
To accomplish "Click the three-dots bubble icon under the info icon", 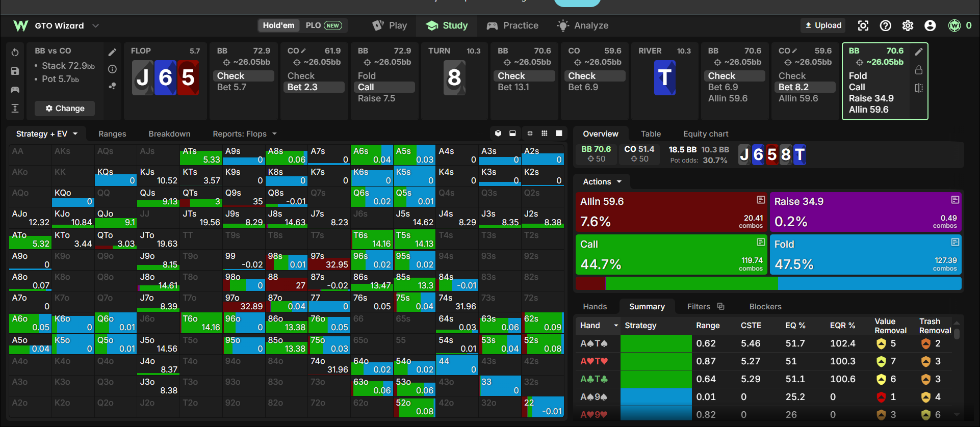I will (112, 86).
